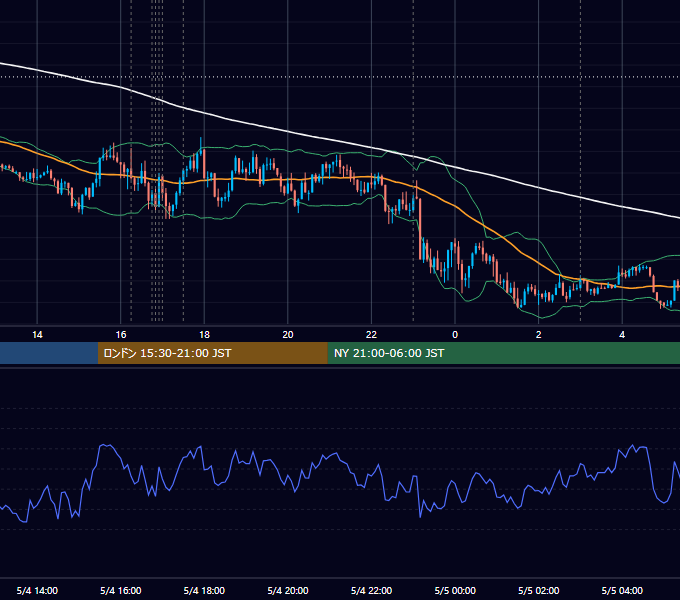Click the 5/4 22:00 date label
The image size is (680, 600).
coord(372,590)
